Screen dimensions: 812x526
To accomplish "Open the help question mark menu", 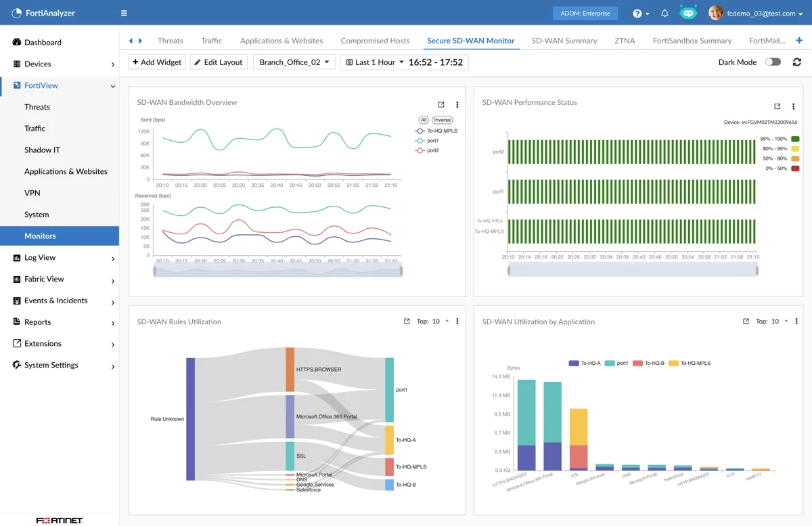I will pyautogui.click(x=641, y=13).
